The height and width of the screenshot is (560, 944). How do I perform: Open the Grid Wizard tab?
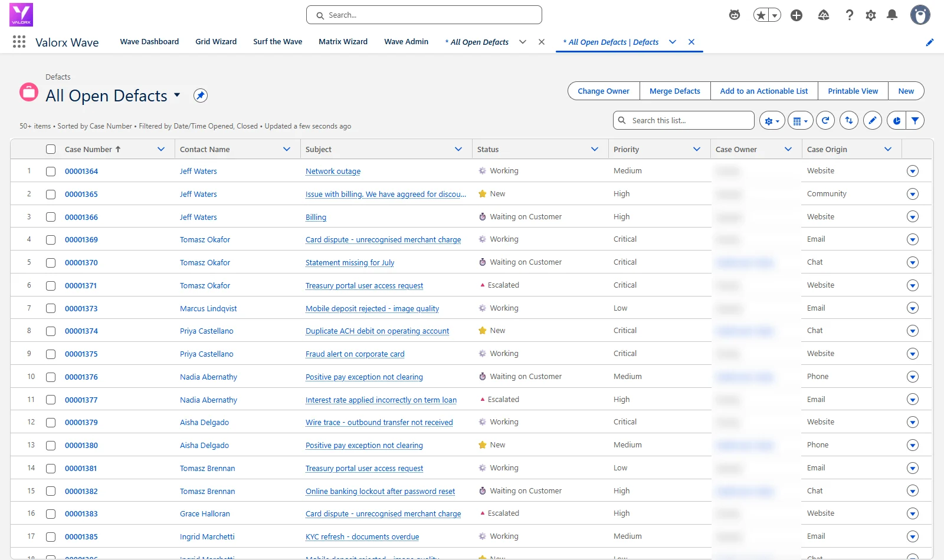click(216, 42)
